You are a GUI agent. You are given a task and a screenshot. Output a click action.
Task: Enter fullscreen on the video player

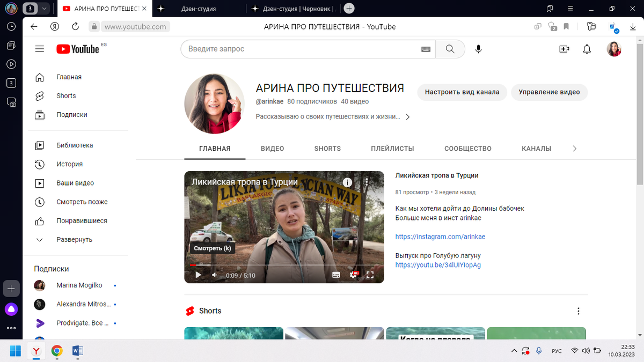tap(370, 275)
